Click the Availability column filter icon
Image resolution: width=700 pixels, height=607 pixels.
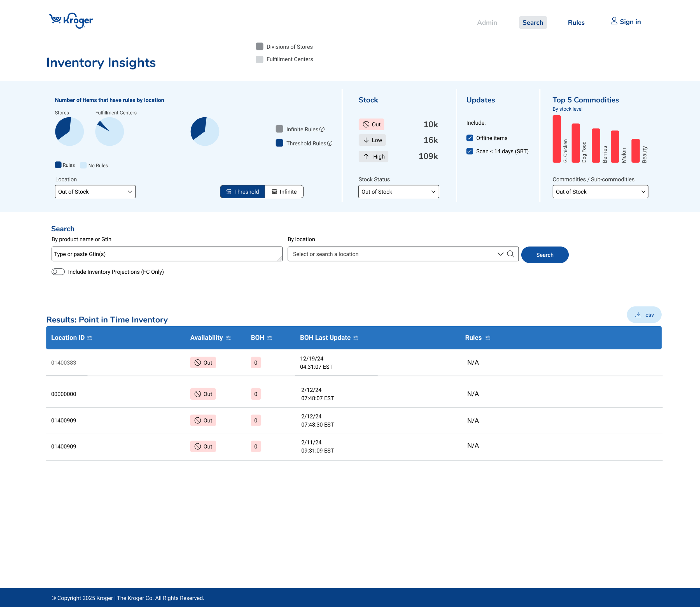point(228,338)
